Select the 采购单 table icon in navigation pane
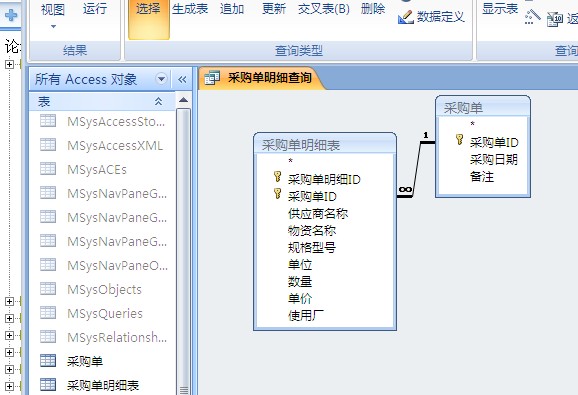 point(48,361)
